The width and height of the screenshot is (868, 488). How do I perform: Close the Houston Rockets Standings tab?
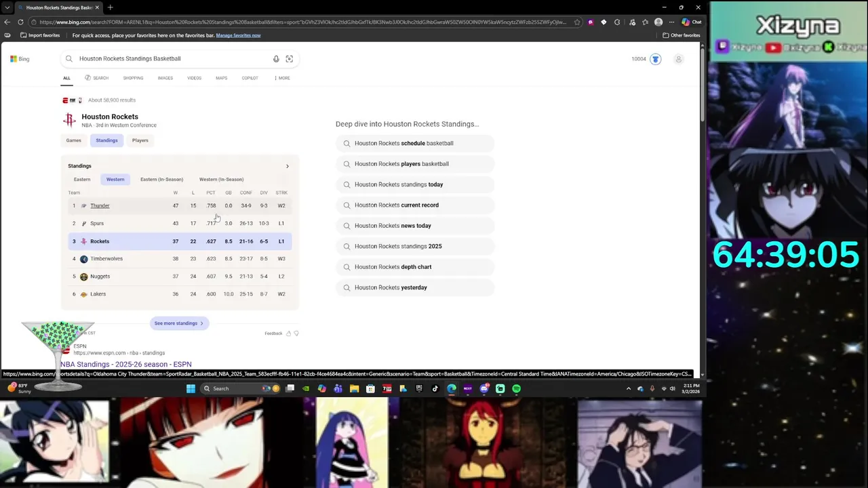click(97, 7)
